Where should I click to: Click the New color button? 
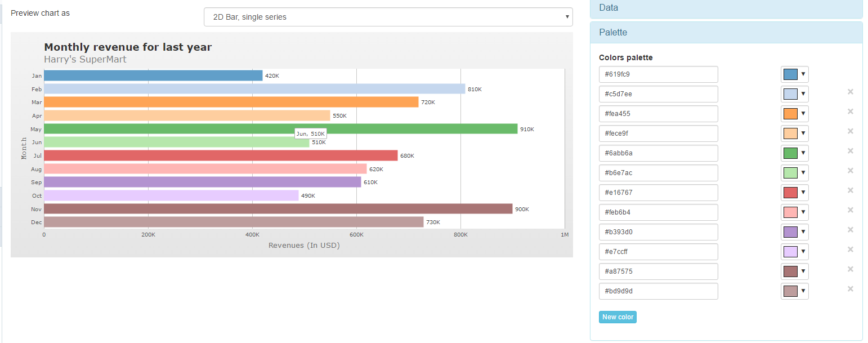[618, 317]
